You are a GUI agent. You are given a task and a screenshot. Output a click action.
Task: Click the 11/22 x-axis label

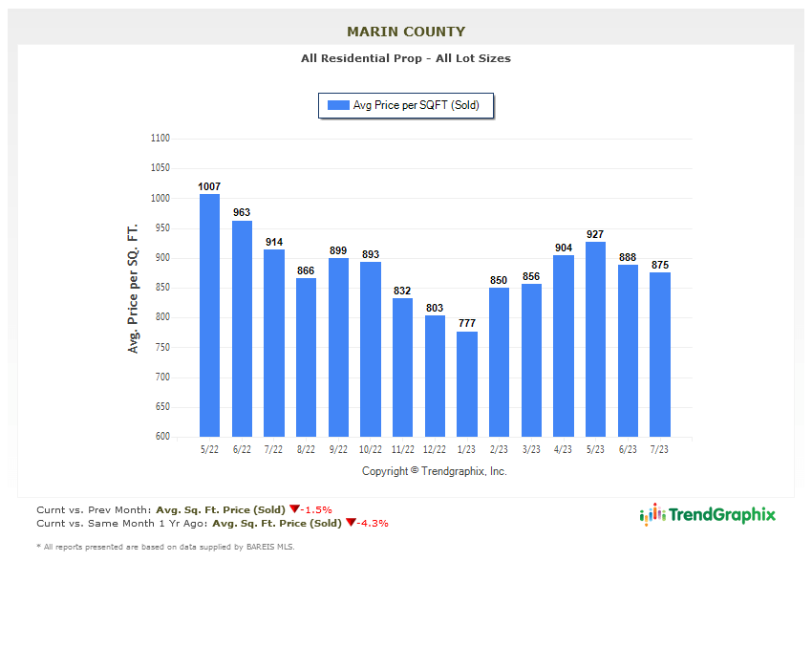pyautogui.click(x=402, y=449)
